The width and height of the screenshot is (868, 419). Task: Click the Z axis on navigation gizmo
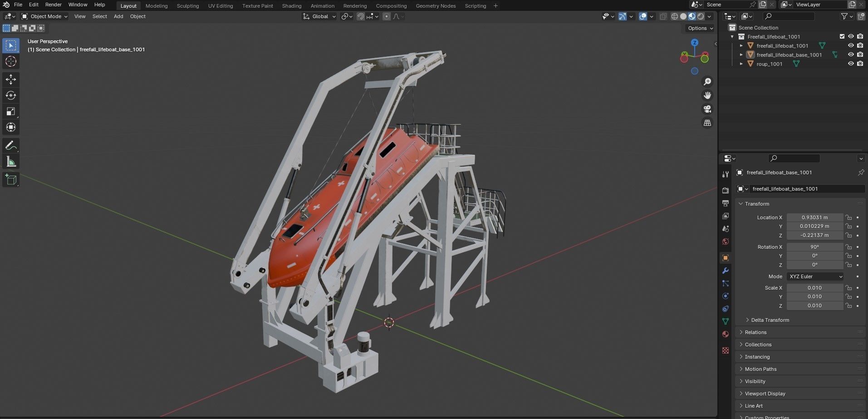click(x=694, y=42)
